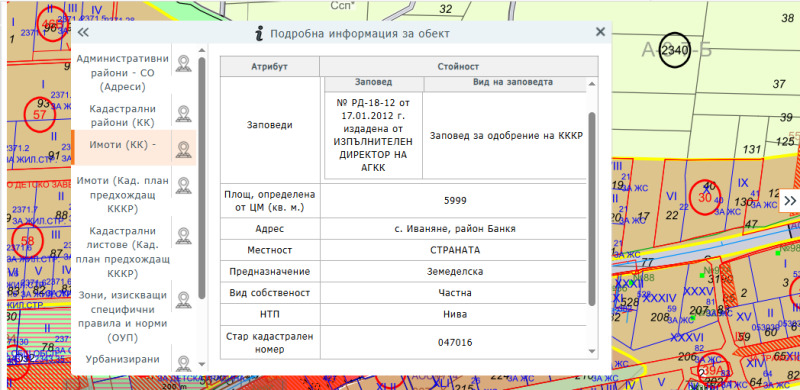Select Имоти (КК) layer in list

click(x=122, y=145)
